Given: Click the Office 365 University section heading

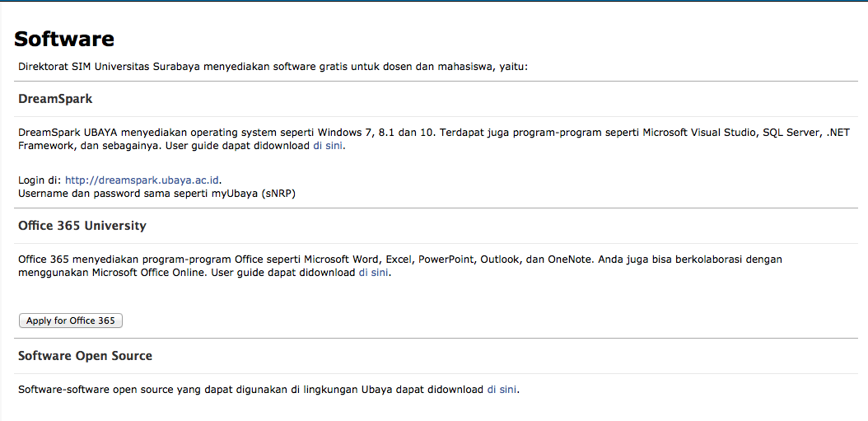Looking at the screenshot, I should (x=82, y=226).
